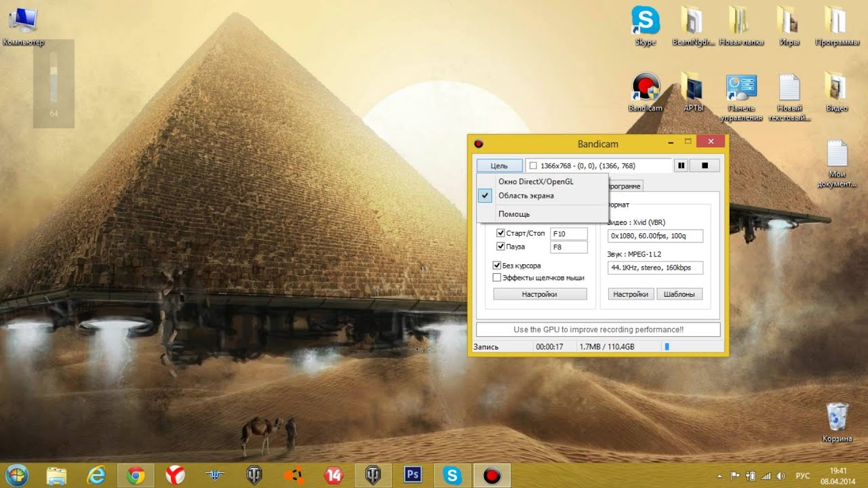Untick the Старт/Стоп hotkey checkbox
Image resolution: width=868 pixels, height=488 pixels.
click(x=501, y=233)
